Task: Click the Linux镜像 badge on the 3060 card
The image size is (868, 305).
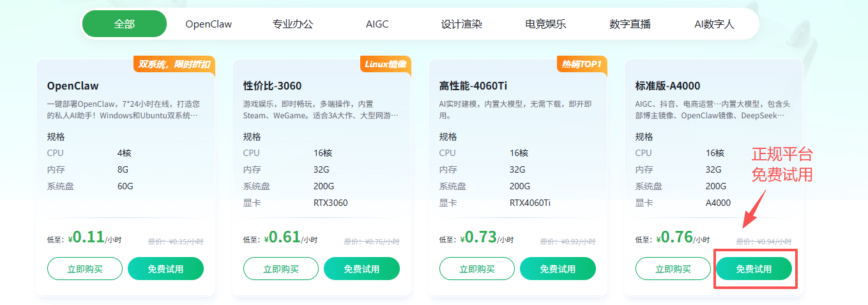Action: click(385, 64)
